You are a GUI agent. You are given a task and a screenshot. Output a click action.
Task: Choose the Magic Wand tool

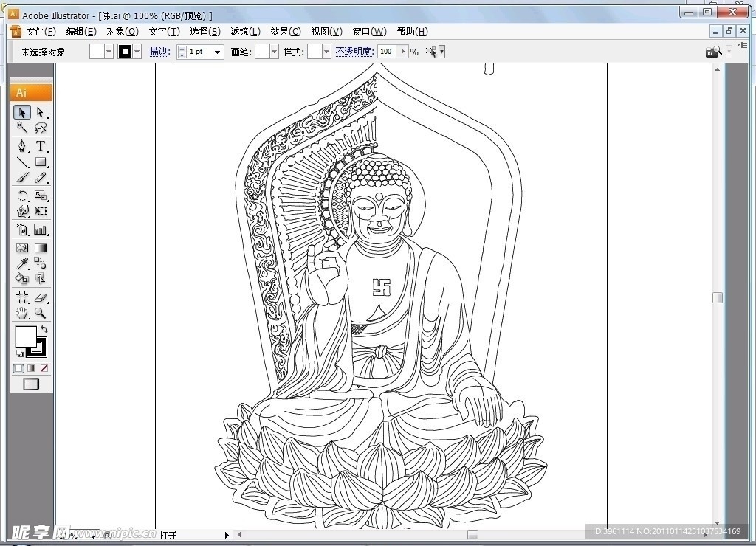point(22,128)
